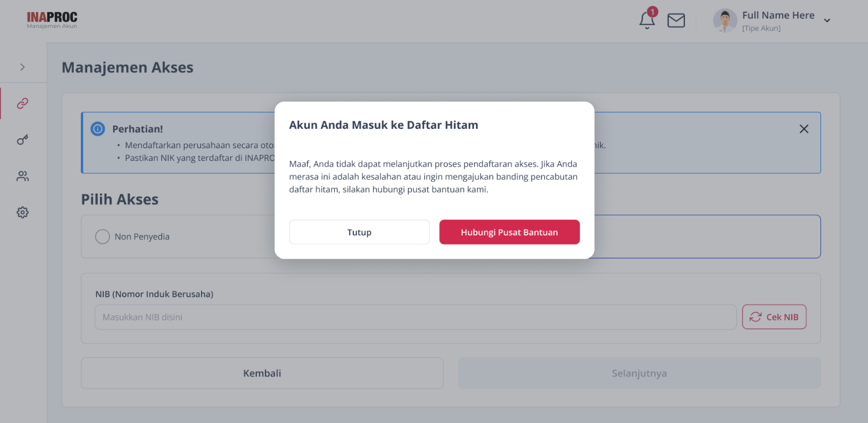Open the settings gear in sidebar

coord(23,213)
